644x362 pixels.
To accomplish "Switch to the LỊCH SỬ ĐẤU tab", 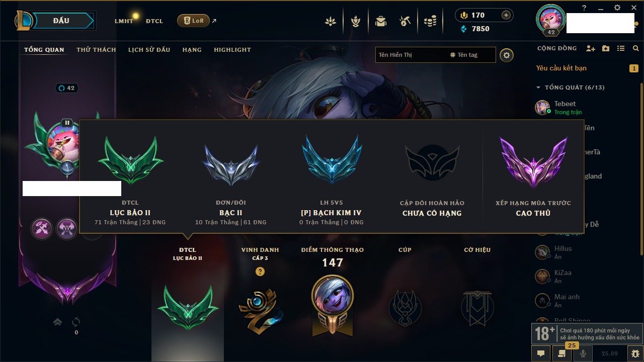I will 149,50.
